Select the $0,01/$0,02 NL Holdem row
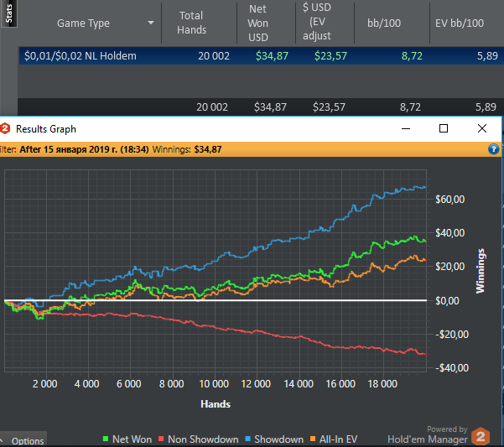Screen dimensions: 504x447 tap(262, 56)
